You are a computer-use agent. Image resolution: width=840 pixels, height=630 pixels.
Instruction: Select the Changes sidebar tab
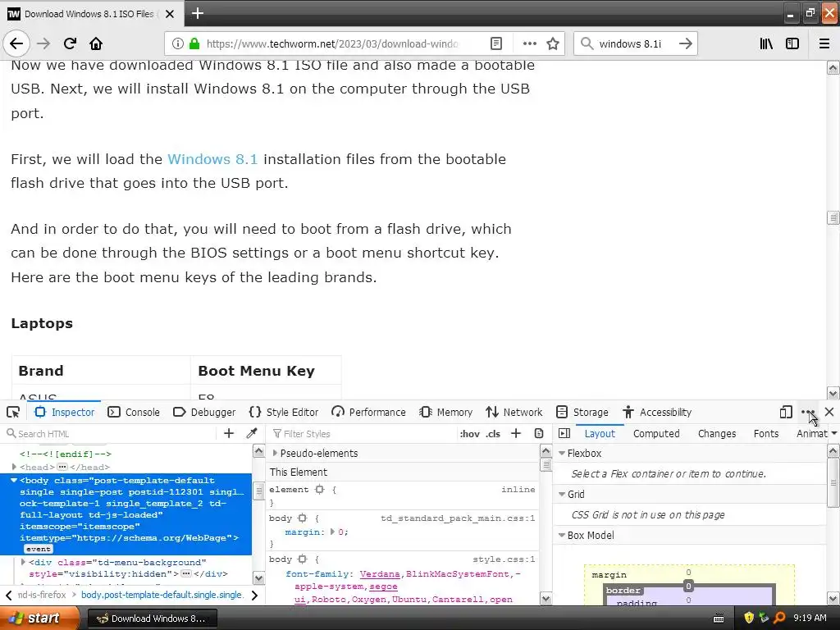717,433
